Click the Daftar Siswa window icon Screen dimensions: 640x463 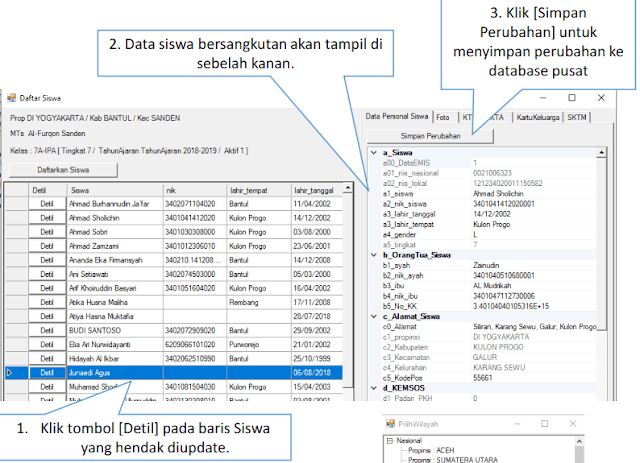[11, 98]
